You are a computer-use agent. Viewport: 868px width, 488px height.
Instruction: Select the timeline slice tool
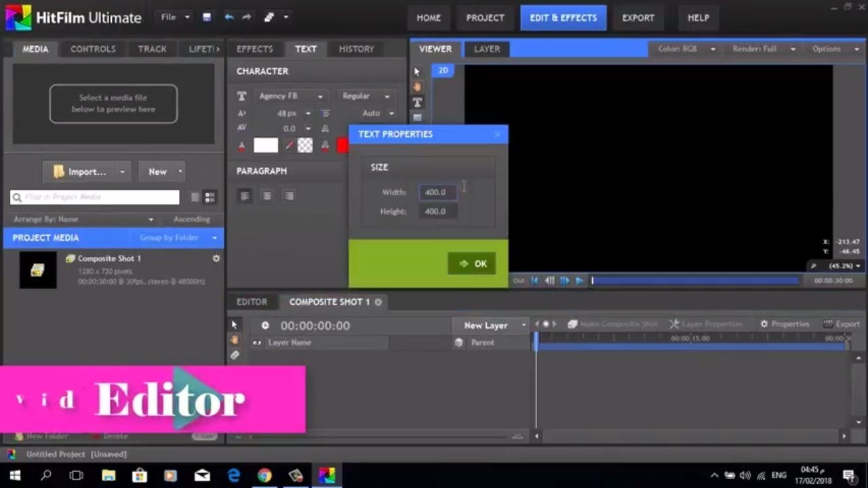click(x=235, y=355)
